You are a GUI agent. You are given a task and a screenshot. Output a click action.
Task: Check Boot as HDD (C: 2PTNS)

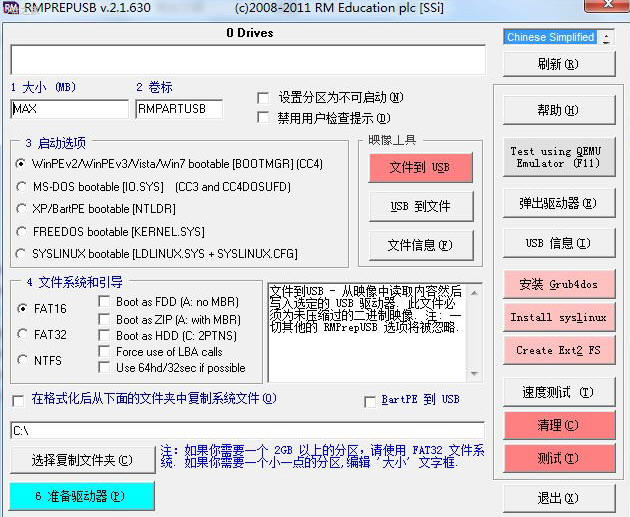point(105,336)
